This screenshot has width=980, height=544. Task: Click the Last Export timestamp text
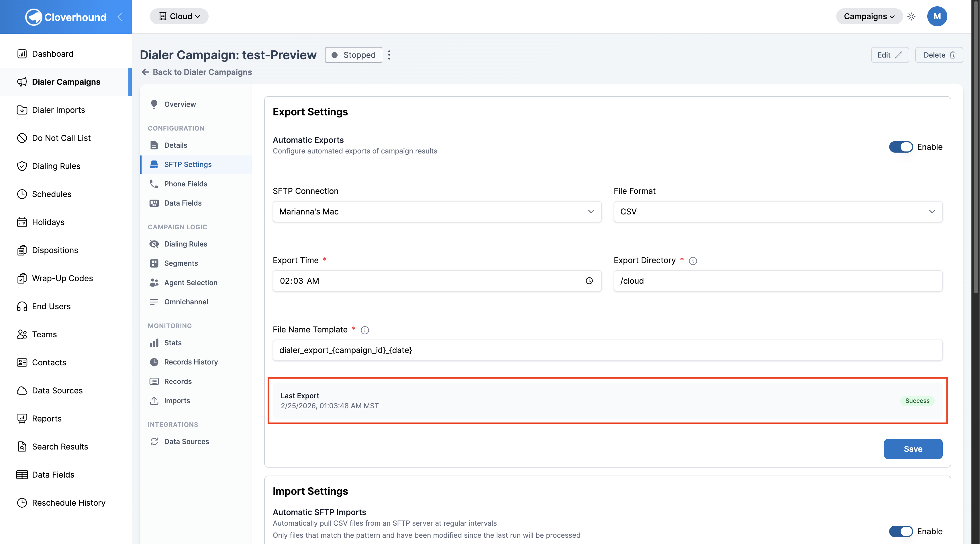pos(330,406)
